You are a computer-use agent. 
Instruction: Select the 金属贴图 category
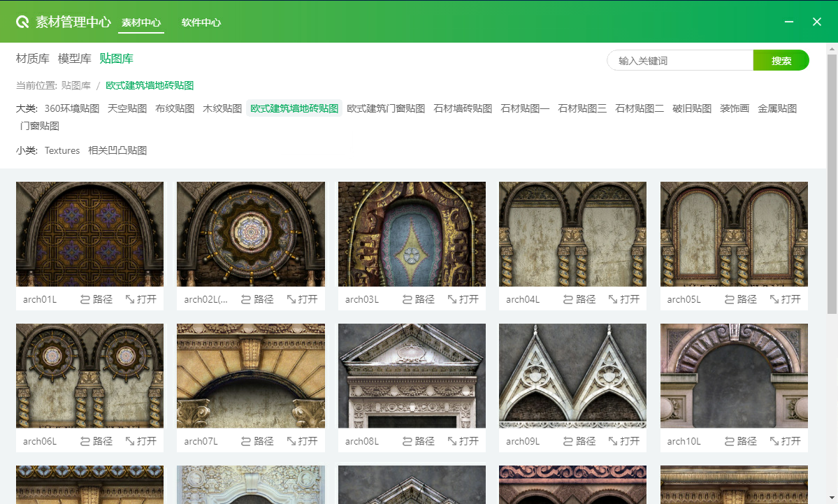[x=777, y=108]
